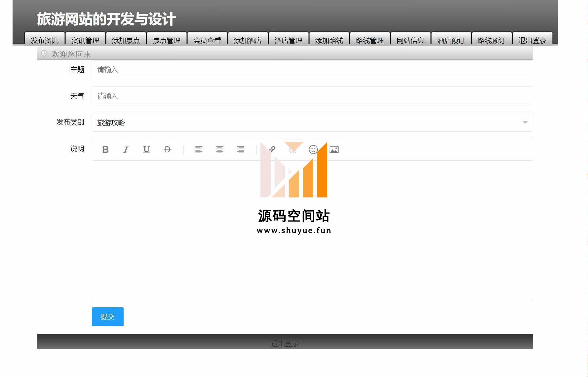Center align text in the editor

coord(219,150)
